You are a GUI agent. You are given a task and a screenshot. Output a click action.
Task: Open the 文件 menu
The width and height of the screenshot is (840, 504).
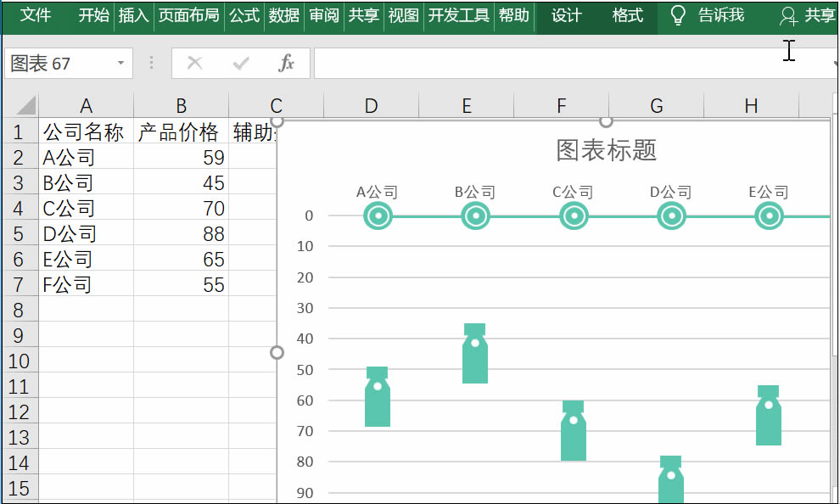point(35,14)
